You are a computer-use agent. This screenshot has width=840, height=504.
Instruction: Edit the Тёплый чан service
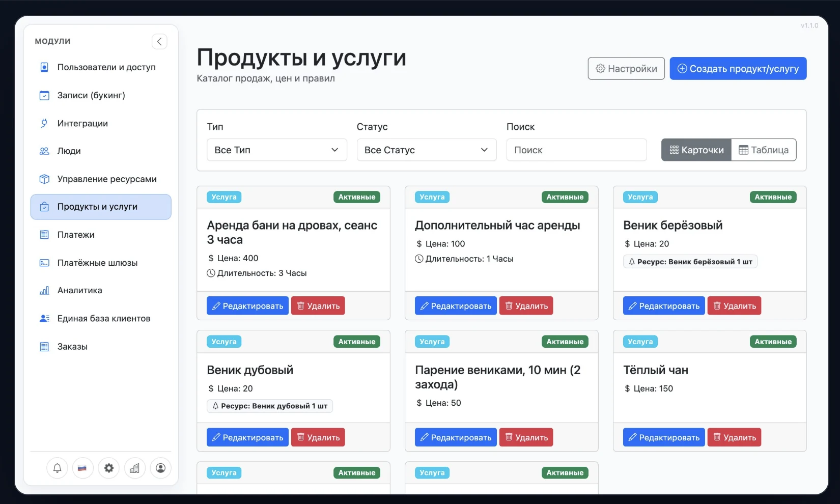[x=664, y=437]
